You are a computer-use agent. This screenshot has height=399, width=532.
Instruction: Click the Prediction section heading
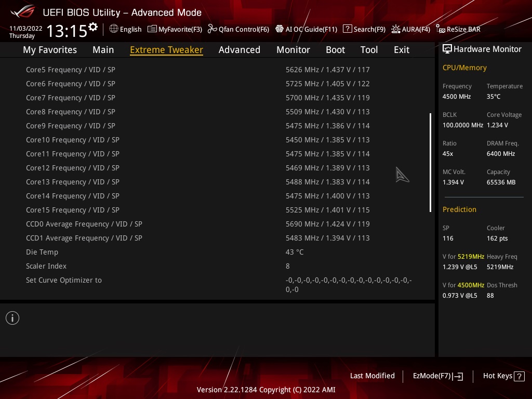[459, 209]
